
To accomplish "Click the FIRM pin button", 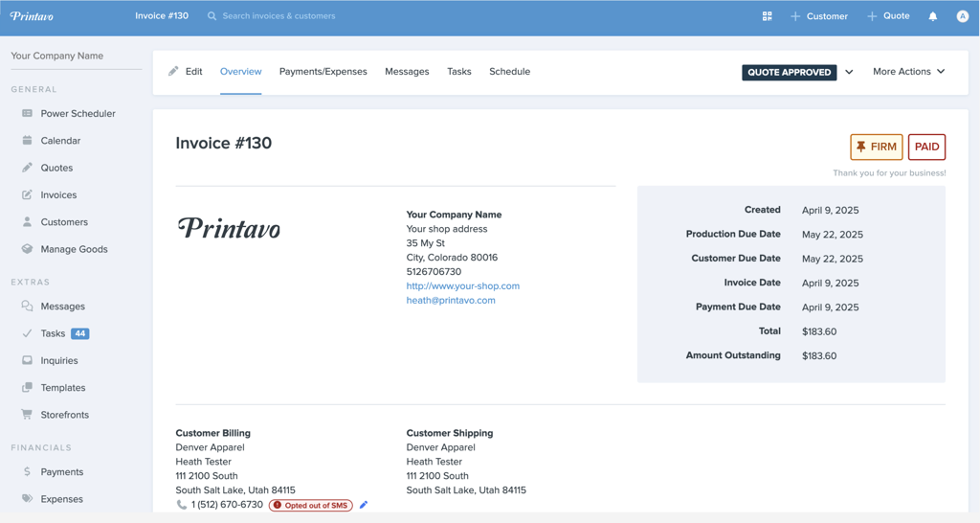I will click(877, 147).
